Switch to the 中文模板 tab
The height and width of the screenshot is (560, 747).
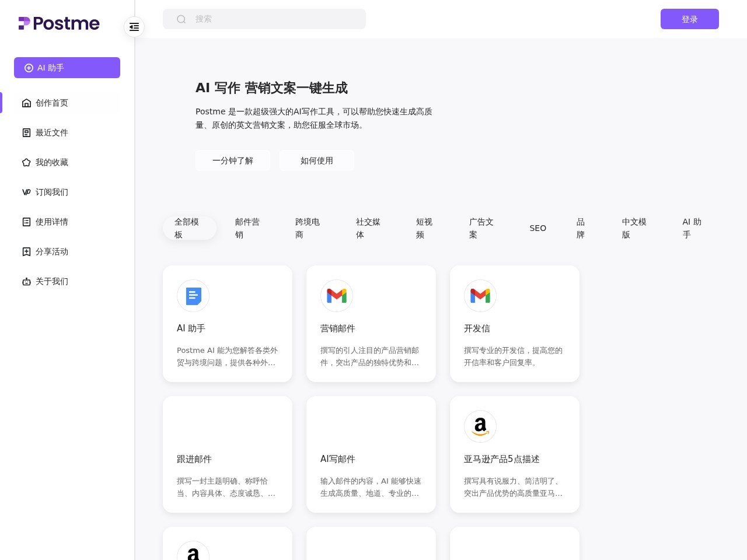tap(634, 228)
